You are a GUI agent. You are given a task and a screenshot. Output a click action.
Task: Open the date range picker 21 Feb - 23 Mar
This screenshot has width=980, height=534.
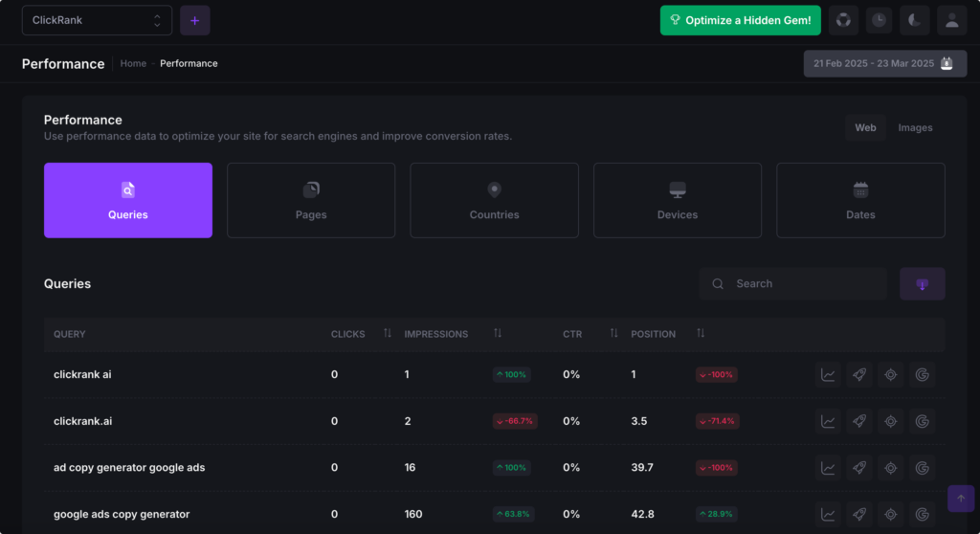[885, 64]
